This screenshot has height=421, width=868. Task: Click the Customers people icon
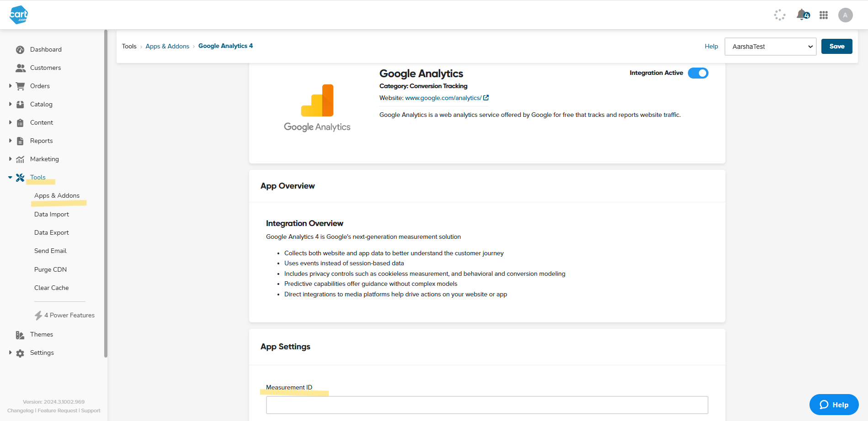pyautogui.click(x=21, y=68)
